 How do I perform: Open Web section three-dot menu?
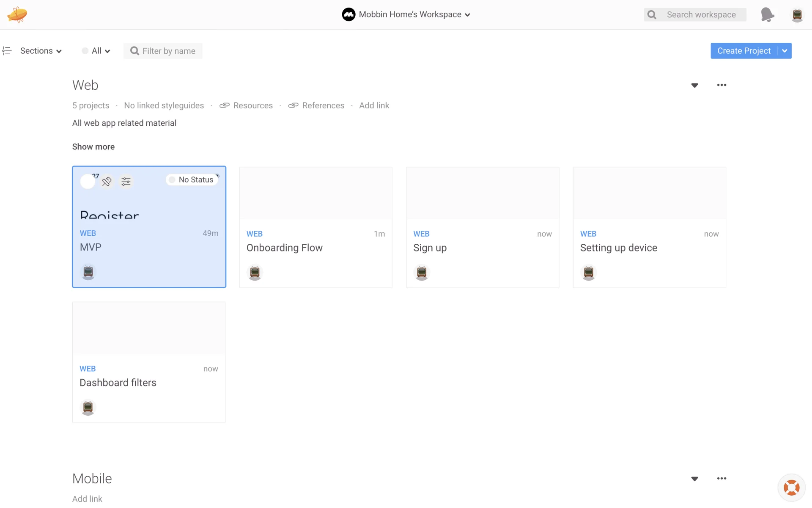click(721, 85)
